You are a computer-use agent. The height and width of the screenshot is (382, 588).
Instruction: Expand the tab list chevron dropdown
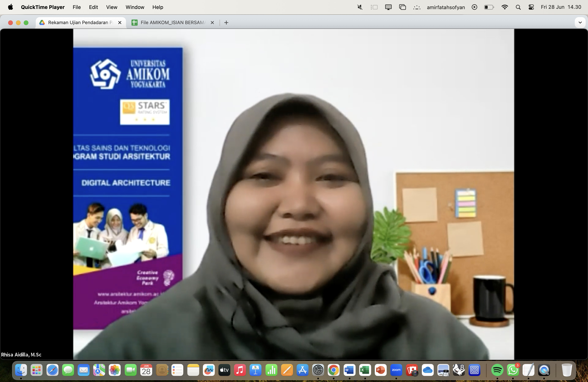point(580,23)
